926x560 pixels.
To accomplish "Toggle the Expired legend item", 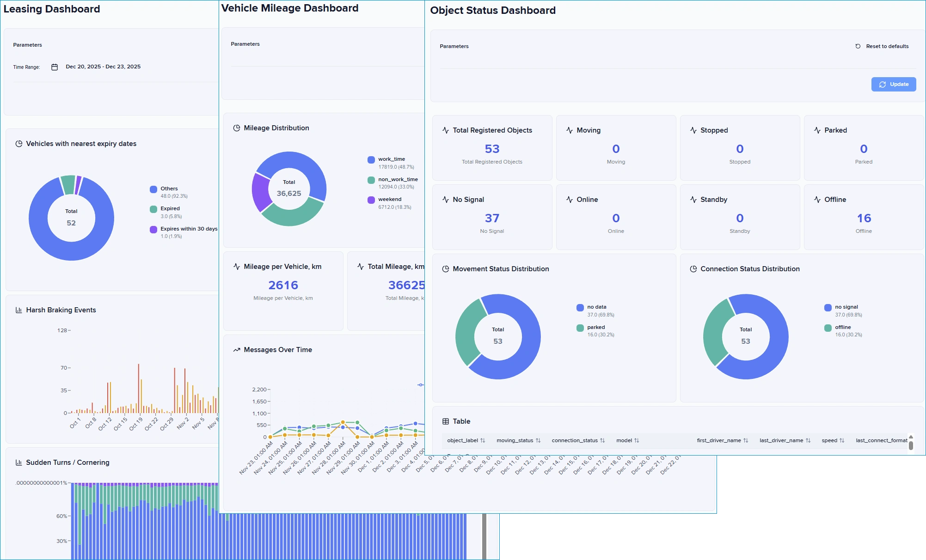I will (x=170, y=209).
